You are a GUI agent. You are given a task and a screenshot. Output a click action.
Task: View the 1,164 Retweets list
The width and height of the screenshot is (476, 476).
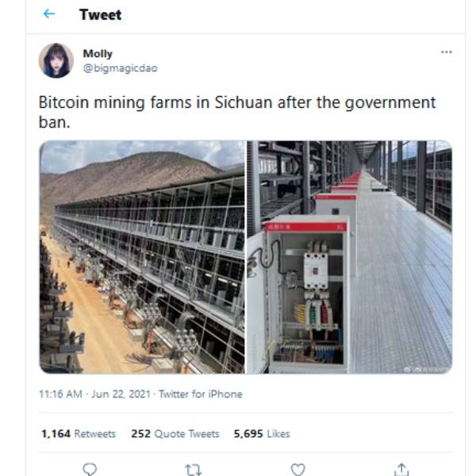coord(79,434)
